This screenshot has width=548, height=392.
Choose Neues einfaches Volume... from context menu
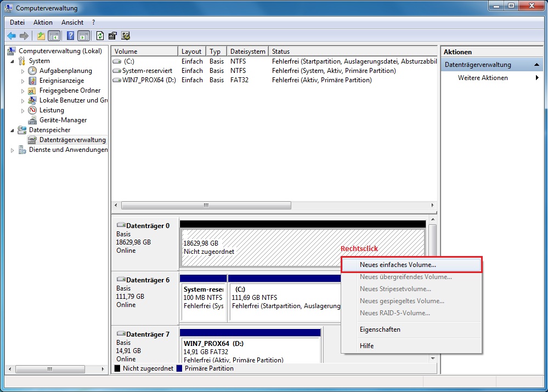click(x=411, y=264)
